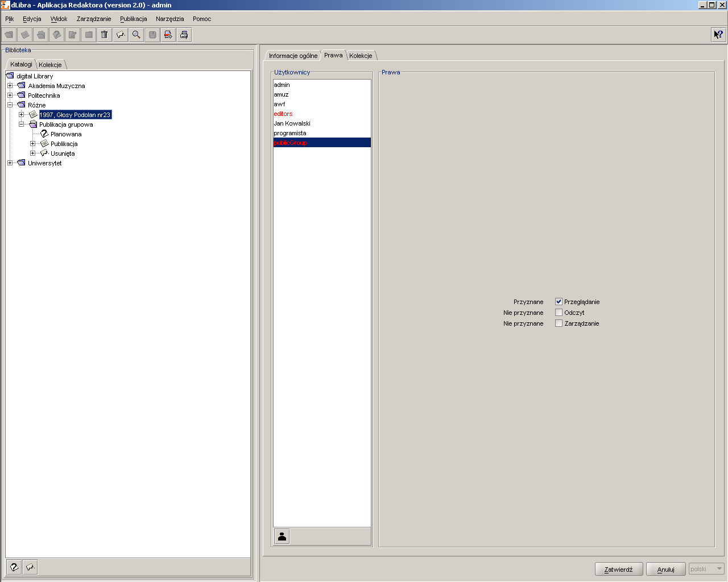Check the Odczyt permission checkbox

[559, 313]
